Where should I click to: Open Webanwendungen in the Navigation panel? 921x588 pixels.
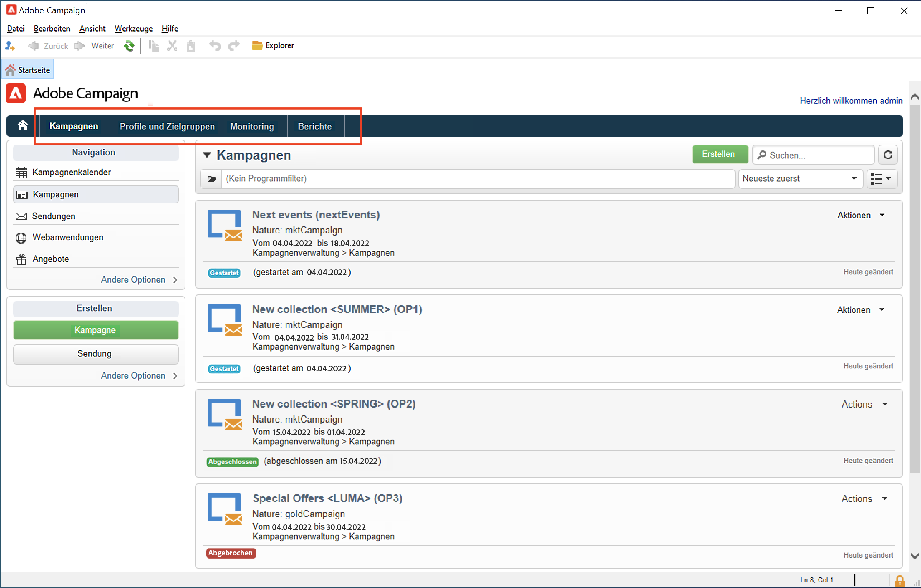(x=68, y=237)
